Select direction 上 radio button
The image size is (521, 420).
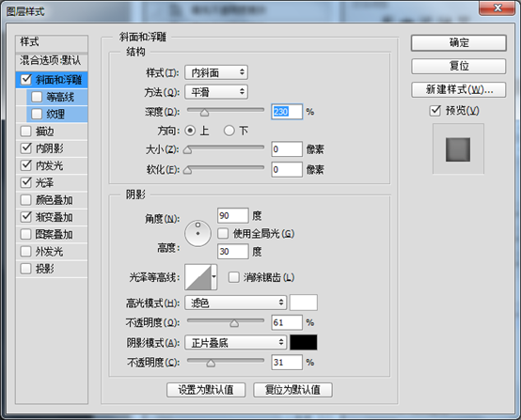(x=190, y=131)
